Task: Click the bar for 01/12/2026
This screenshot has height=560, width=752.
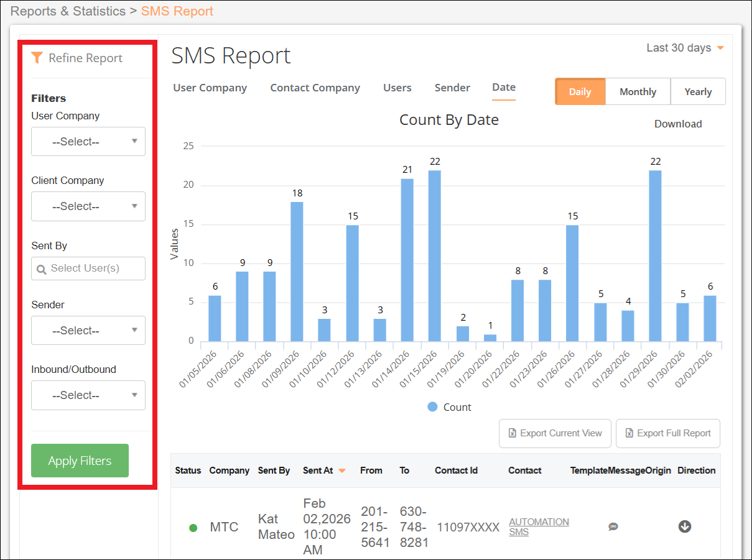Action: click(x=352, y=283)
